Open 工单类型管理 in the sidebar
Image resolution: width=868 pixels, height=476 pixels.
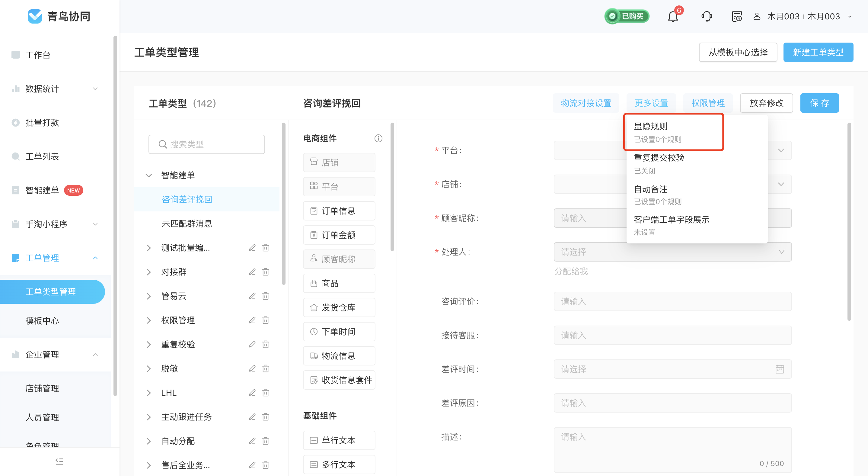point(53,291)
